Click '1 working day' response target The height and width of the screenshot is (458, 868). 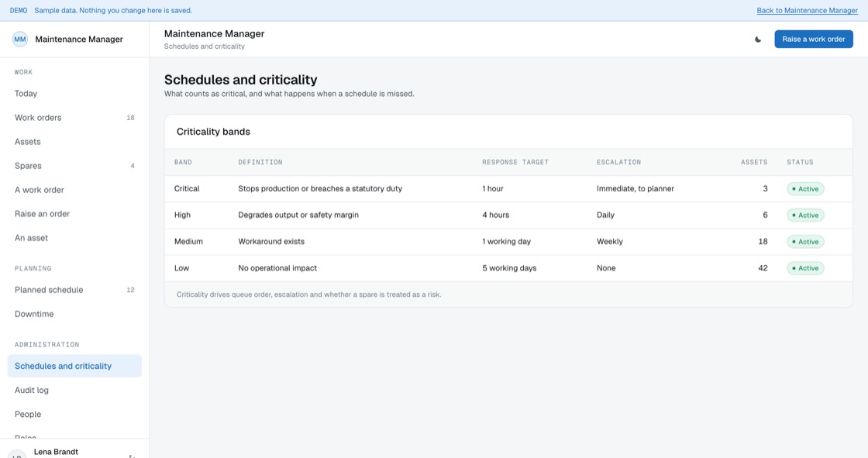506,242
